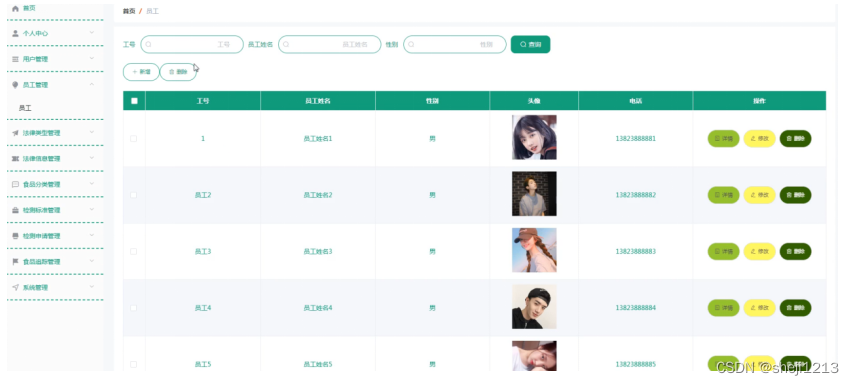Screen dimensions: 854x385
Task: Check the checkbox for row 员工2
Action: coord(133,195)
